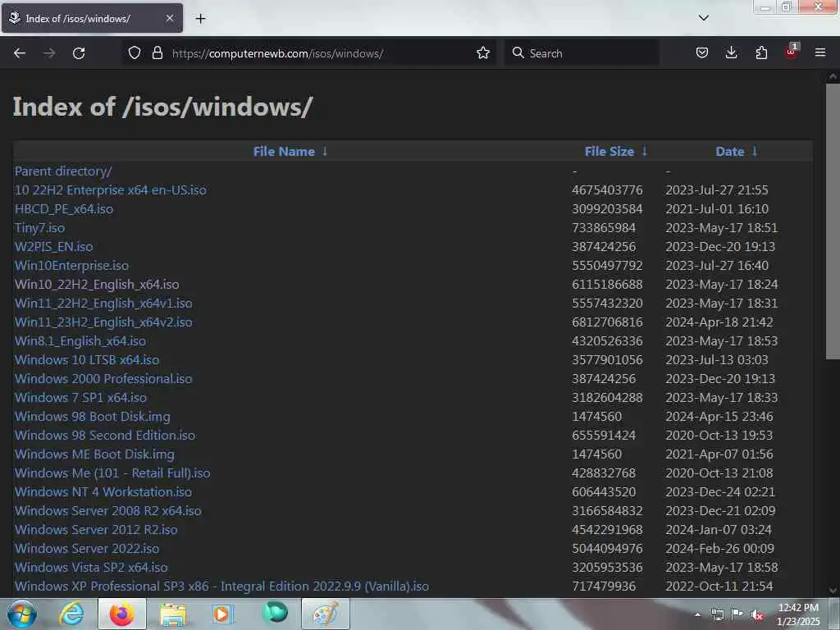The height and width of the screenshot is (630, 840).
Task: Select the Index of /isos/windows/ tab
Action: coord(92,18)
